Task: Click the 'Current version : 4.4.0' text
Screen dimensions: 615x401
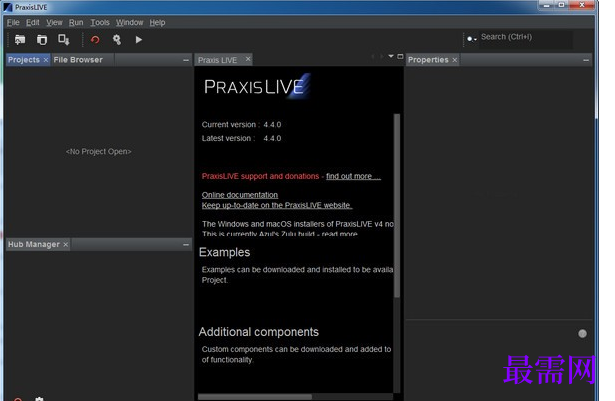Action: point(241,125)
